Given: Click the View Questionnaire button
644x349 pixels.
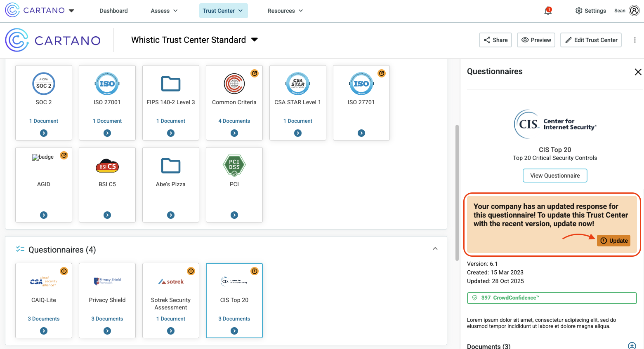Looking at the screenshot, I should click(x=555, y=176).
